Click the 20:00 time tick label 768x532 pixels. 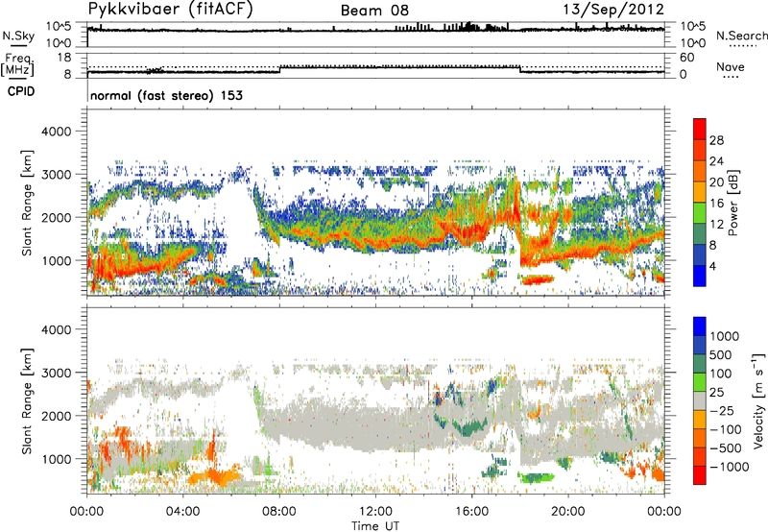pos(568,512)
